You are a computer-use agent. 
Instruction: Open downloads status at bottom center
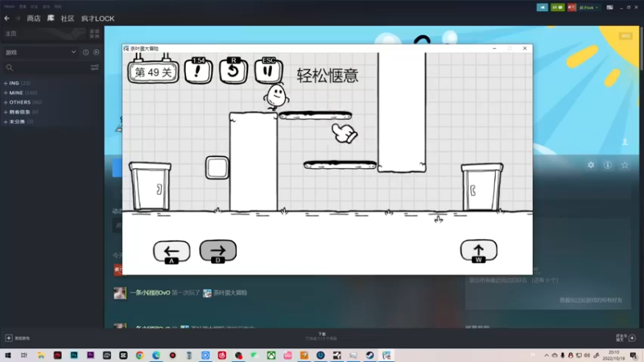click(321, 336)
